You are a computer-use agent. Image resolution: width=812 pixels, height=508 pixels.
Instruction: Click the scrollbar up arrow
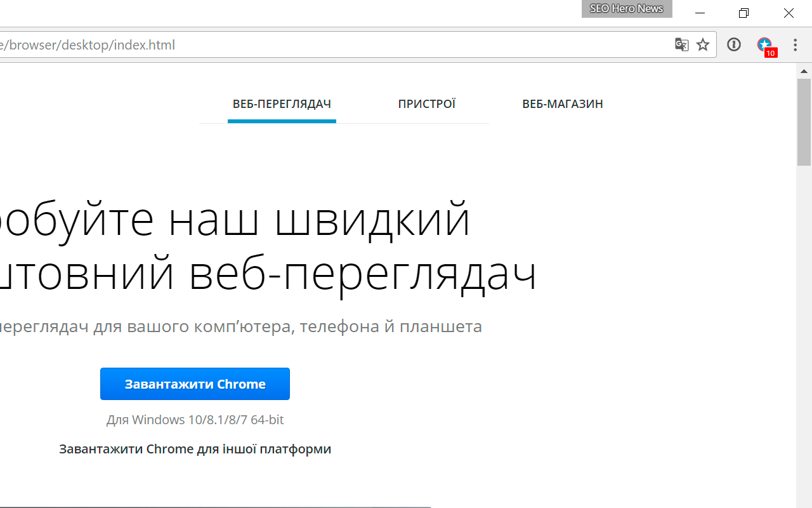click(804, 71)
